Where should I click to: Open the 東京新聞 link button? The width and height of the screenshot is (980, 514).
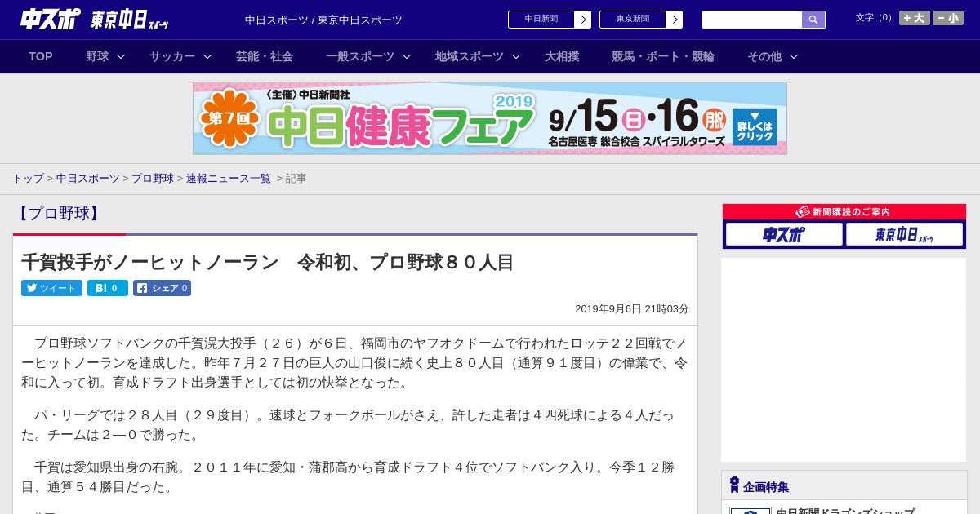click(x=633, y=20)
